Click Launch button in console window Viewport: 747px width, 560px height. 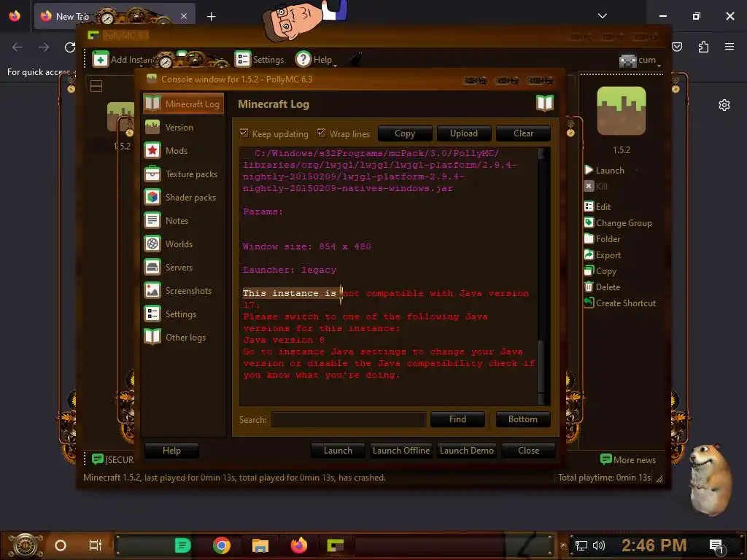pos(338,451)
